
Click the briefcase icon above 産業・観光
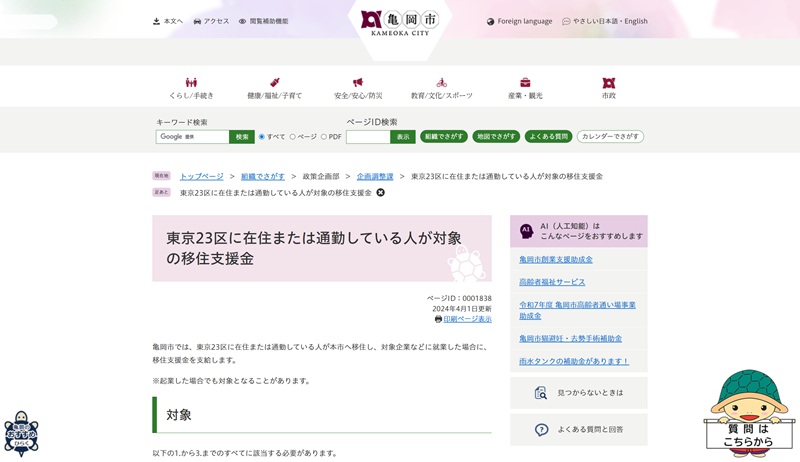525,83
